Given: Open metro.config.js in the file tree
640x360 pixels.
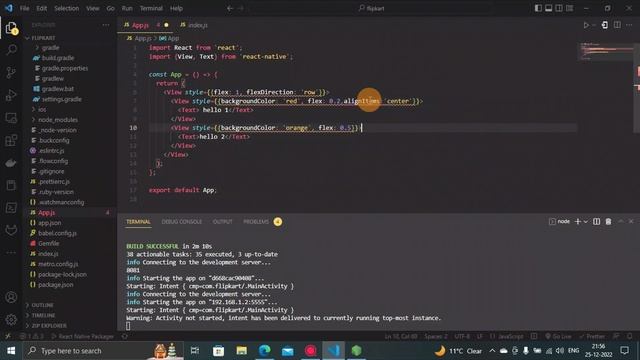Looking at the screenshot, I should point(58,264).
